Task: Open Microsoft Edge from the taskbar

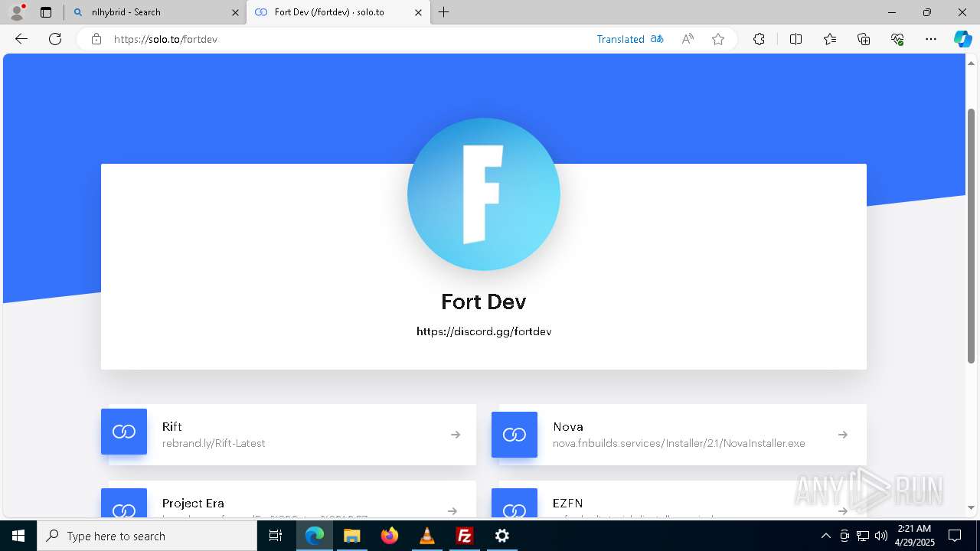Action: (315, 536)
